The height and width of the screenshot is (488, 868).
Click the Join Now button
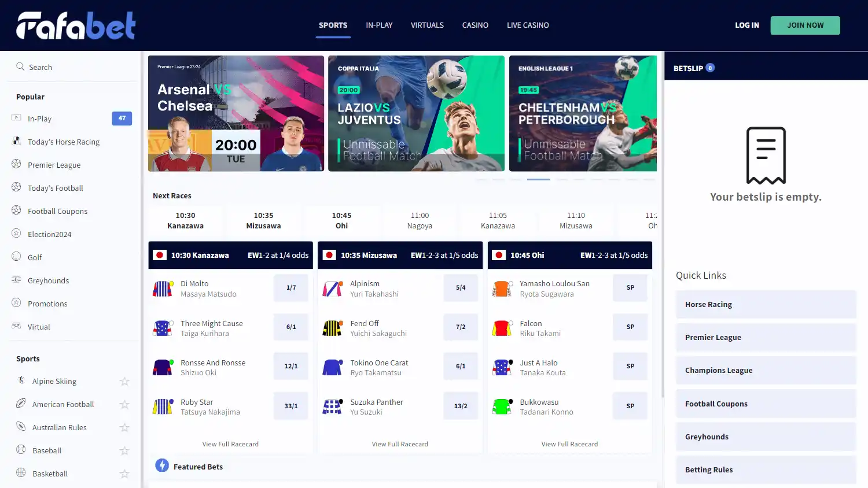coord(805,25)
